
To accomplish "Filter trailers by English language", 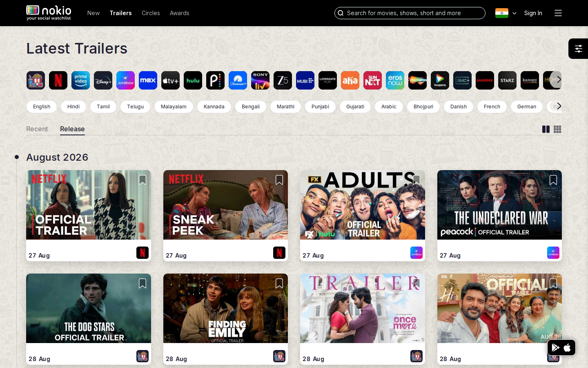I will click(x=42, y=107).
